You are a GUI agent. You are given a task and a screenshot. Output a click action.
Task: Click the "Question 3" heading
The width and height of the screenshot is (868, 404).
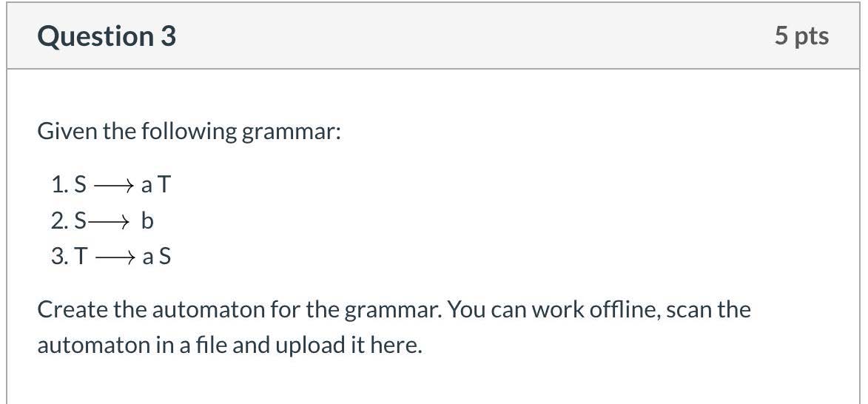(107, 36)
